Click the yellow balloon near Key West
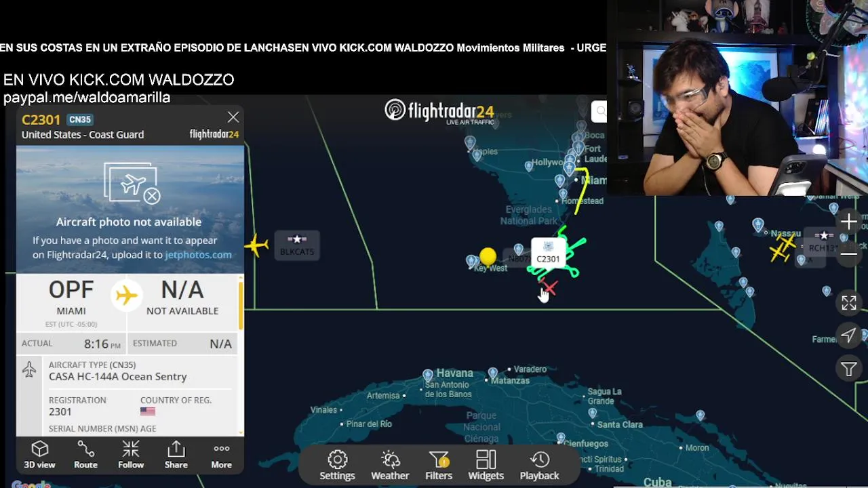 coord(488,256)
